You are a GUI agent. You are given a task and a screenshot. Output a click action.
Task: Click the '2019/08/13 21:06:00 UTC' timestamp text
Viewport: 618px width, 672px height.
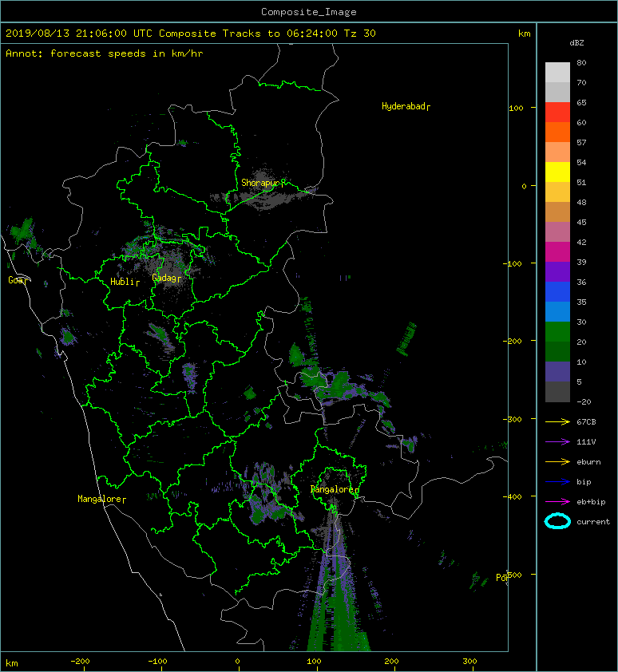pyautogui.click(x=79, y=34)
